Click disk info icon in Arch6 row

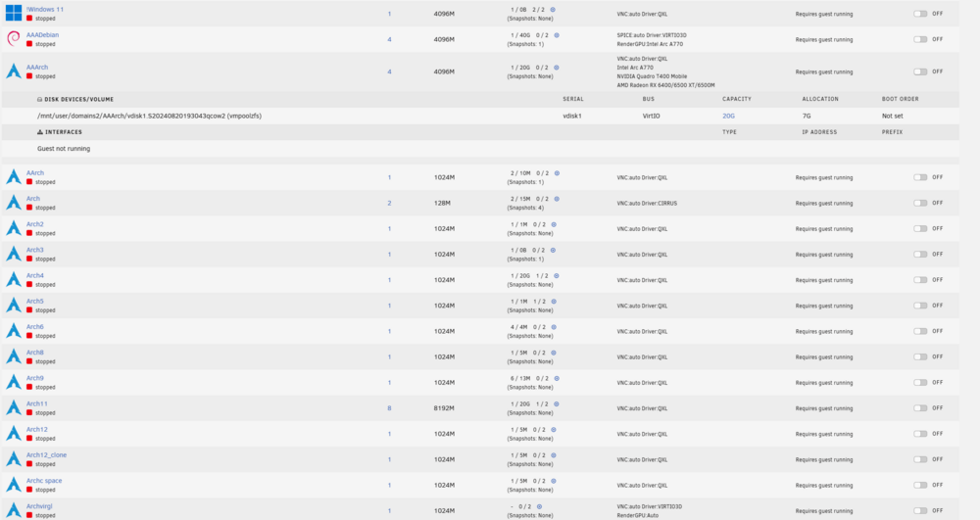(x=553, y=327)
